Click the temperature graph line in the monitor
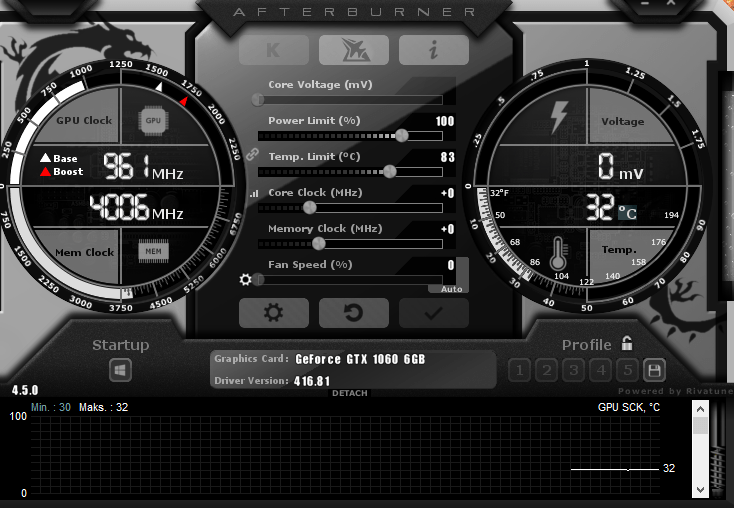734x508 pixels. (x=615, y=469)
